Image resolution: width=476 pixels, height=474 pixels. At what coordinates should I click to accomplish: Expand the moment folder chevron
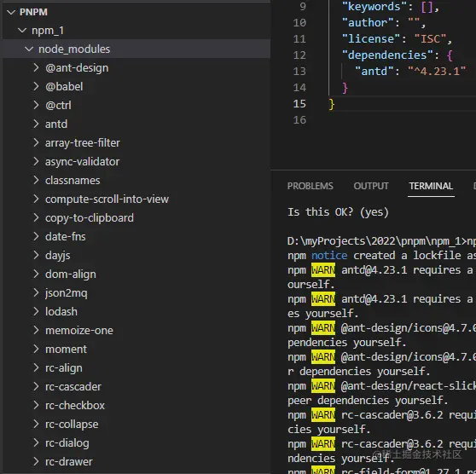(36, 349)
